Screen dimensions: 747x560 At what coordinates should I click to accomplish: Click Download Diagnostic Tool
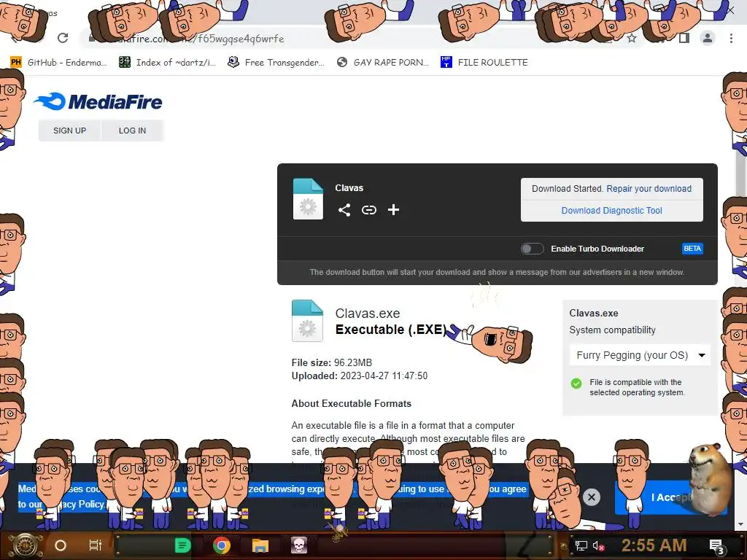point(612,211)
